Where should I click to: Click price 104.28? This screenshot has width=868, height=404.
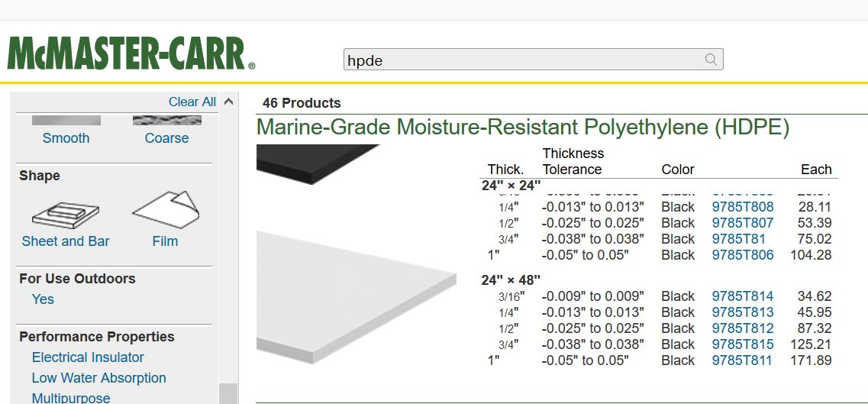click(811, 256)
